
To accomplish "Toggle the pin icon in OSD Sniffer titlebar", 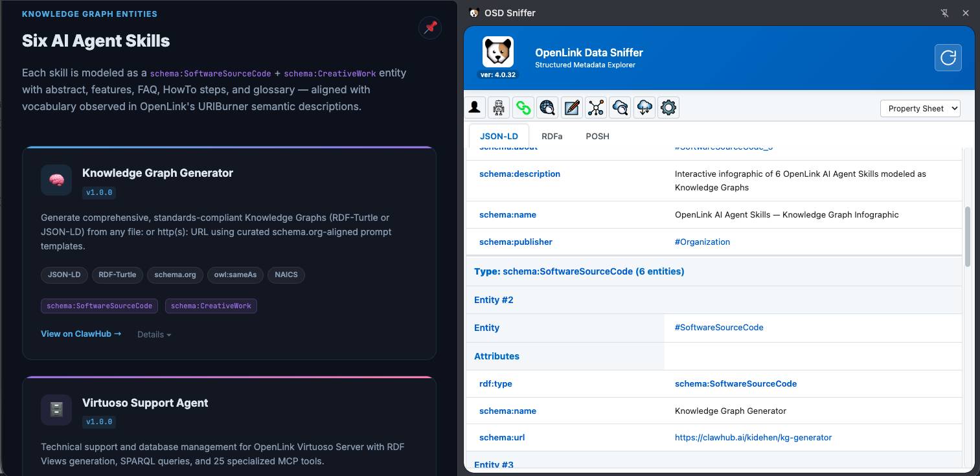I will click(x=944, y=13).
